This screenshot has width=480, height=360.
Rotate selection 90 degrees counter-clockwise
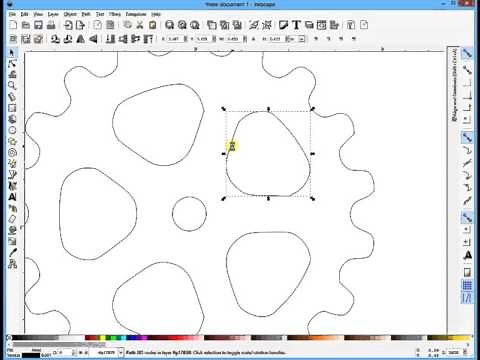tap(55, 39)
